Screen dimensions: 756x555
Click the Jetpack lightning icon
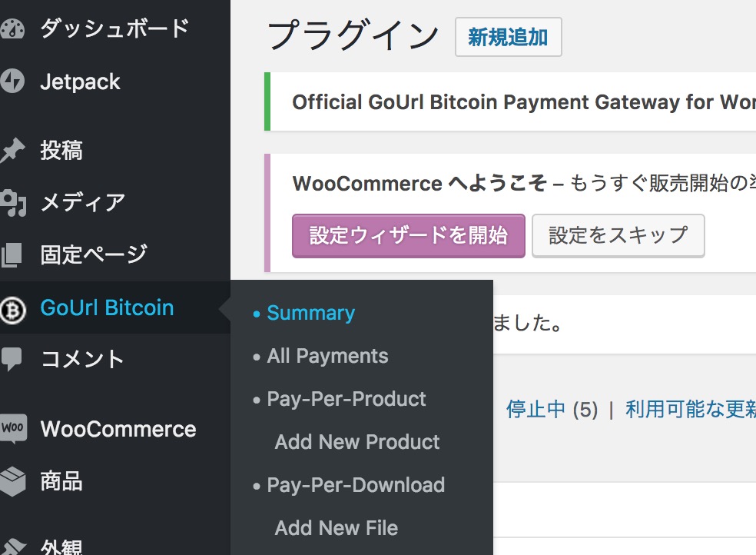click(x=12, y=81)
